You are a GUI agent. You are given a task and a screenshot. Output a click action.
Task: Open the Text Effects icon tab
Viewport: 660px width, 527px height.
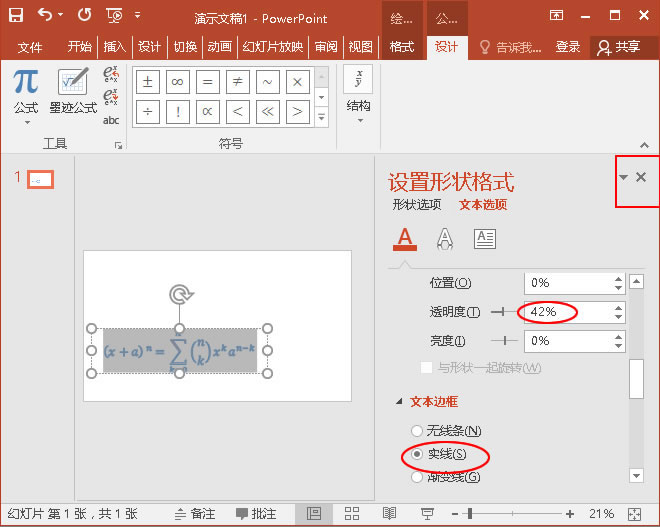coord(445,239)
